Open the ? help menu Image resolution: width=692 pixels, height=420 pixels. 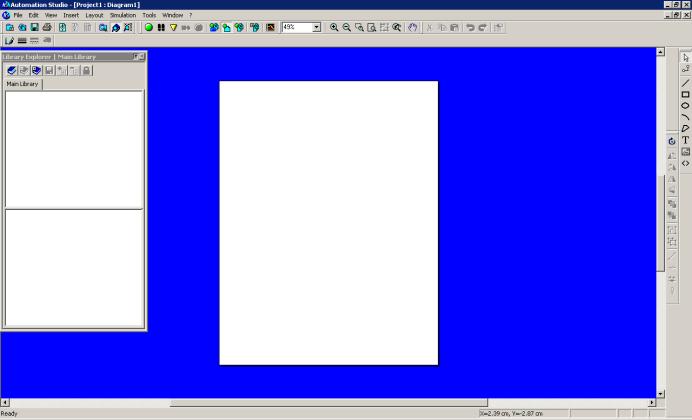pyautogui.click(x=191, y=15)
